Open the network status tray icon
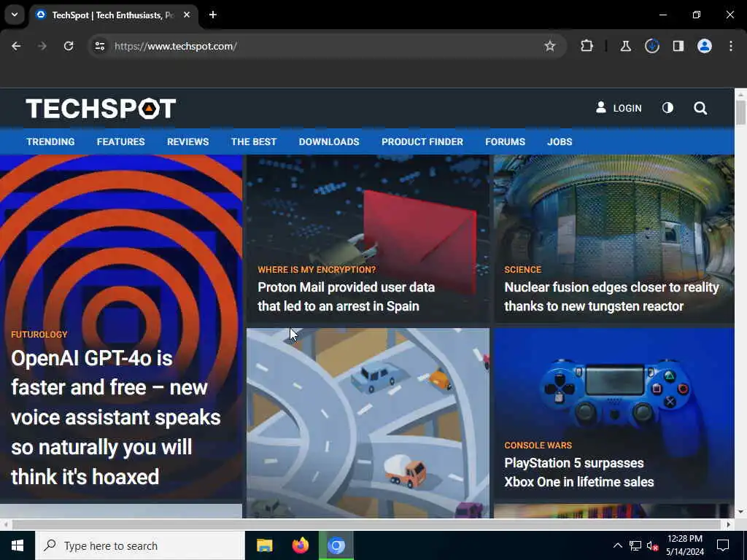 click(x=635, y=545)
